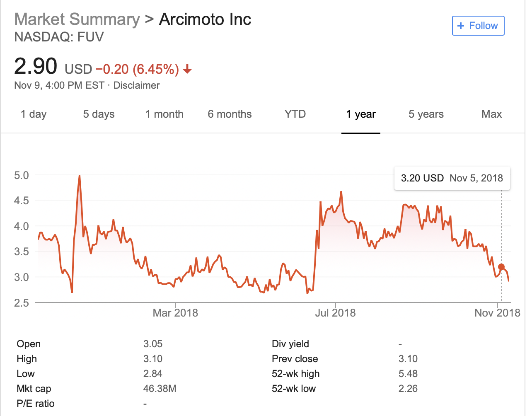The height and width of the screenshot is (416, 532).
Task: Click the Follow button
Action: tap(478, 26)
